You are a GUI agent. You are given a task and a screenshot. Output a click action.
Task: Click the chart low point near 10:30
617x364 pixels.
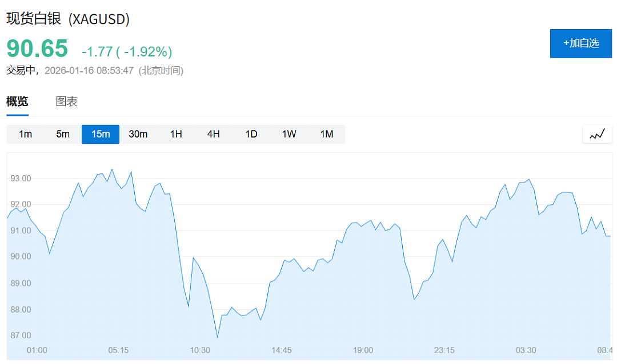point(217,337)
